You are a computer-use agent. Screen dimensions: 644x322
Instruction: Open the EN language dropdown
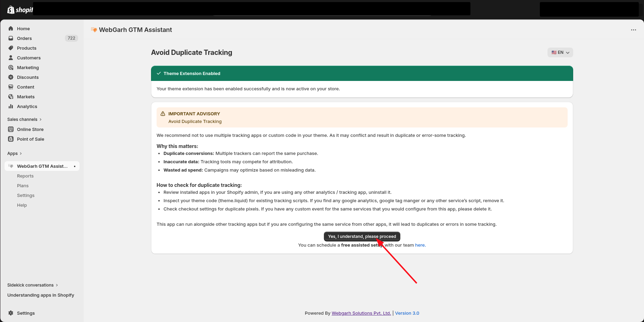point(560,52)
